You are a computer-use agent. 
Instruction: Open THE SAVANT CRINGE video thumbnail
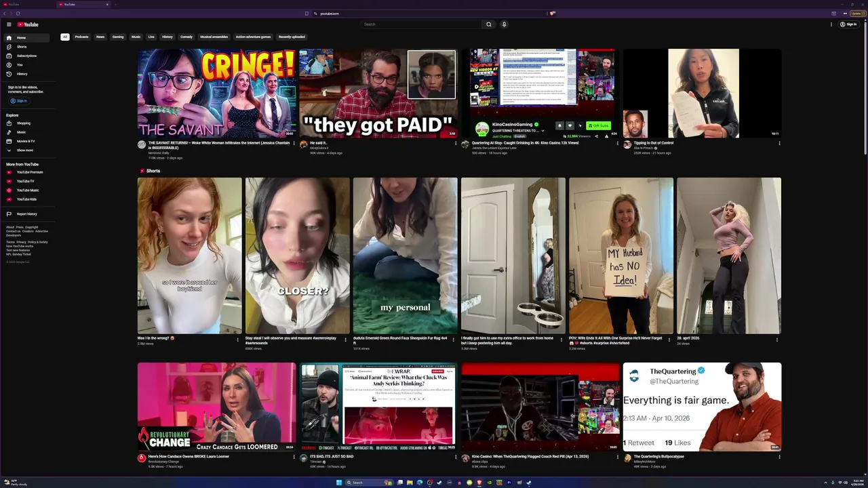point(216,94)
